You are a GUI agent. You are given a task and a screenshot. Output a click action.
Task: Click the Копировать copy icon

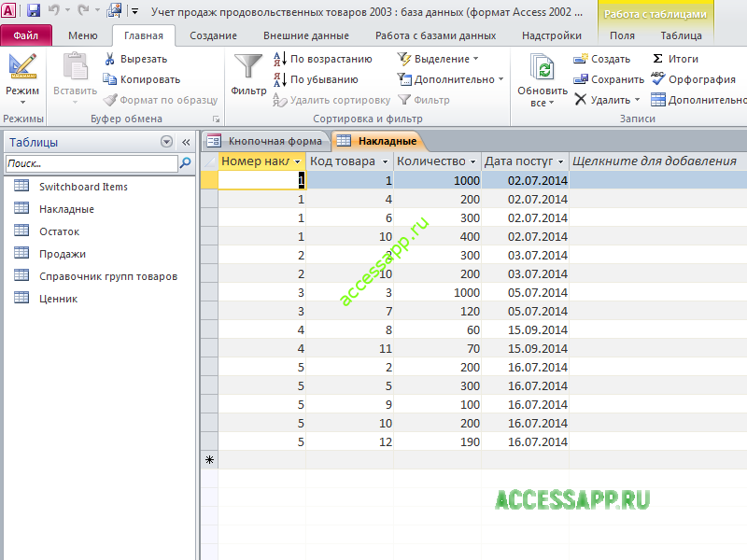click(x=109, y=79)
